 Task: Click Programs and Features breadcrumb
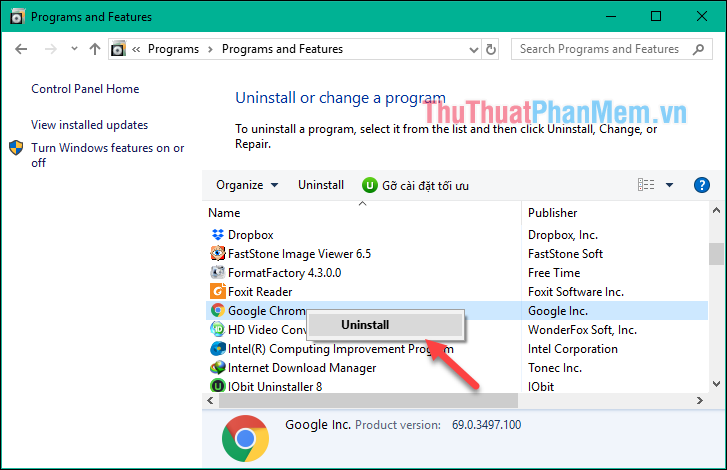point(282,49)
